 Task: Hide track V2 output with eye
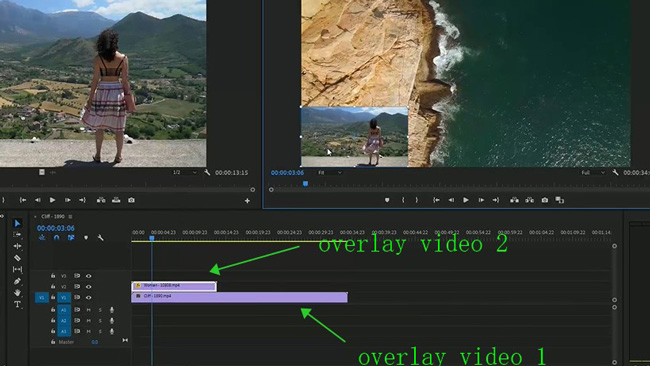pyautogui.click(x=89, y=286)
